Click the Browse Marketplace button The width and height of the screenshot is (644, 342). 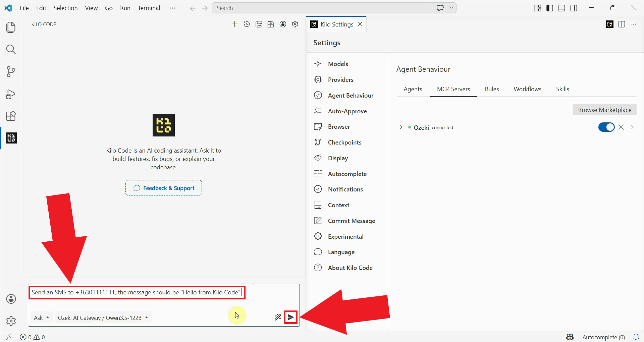click(x=604, y=110)
